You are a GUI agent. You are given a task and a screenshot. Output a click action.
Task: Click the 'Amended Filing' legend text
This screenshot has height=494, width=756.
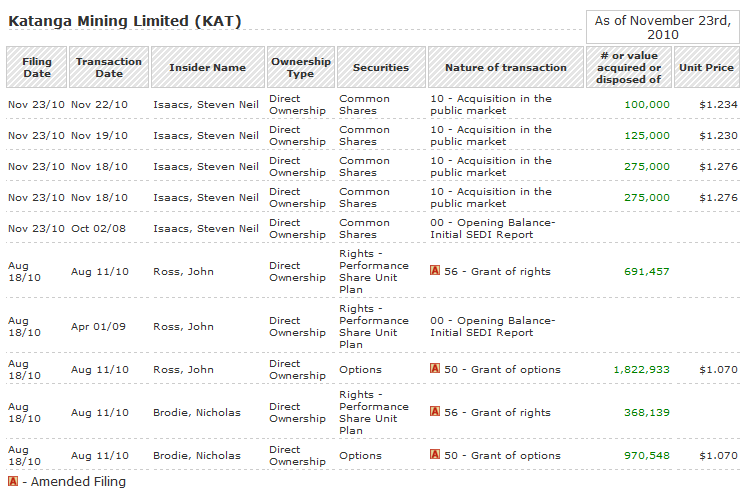[79, 481]
